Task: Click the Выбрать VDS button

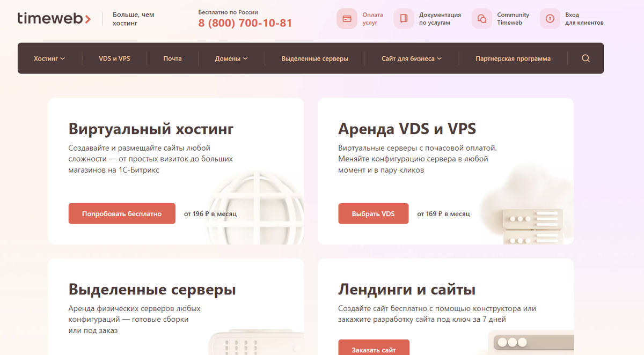Action: (x=373, y=213)
